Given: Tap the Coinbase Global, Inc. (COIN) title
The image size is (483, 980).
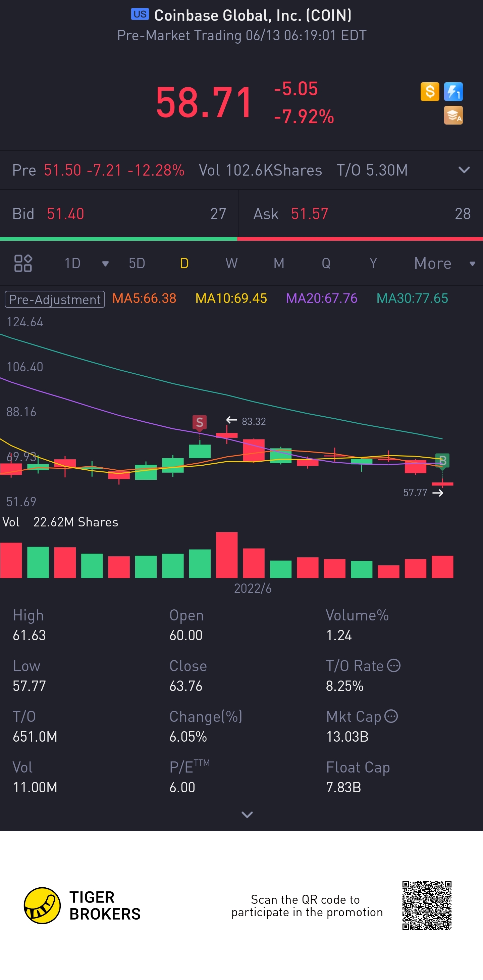Looking at the screenshot, I should coord(253,15).
